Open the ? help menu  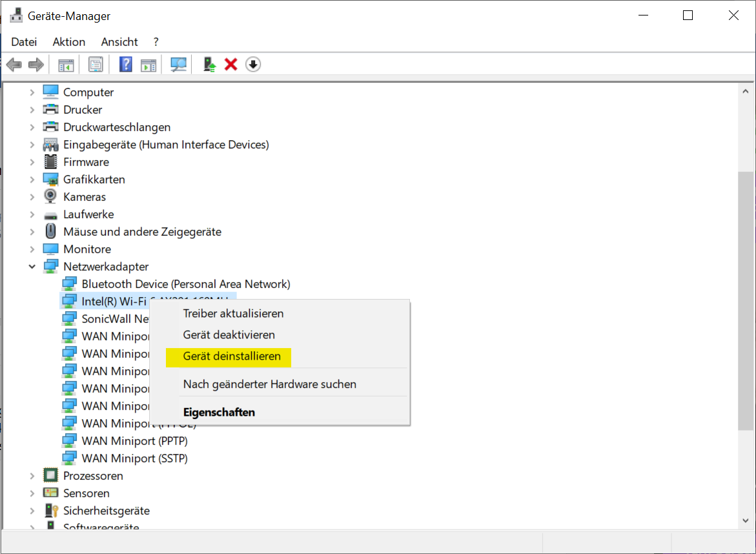156,42
